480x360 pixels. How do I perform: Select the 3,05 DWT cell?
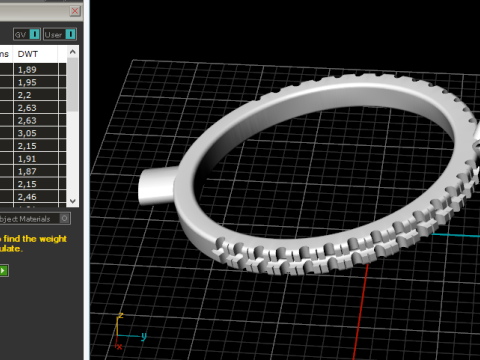[x=36, y=133]
